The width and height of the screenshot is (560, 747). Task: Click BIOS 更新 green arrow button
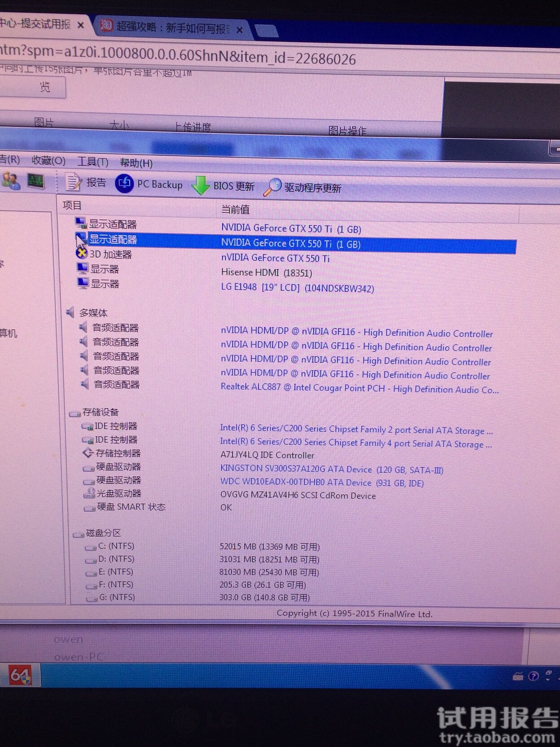click(x=223, y=185)
